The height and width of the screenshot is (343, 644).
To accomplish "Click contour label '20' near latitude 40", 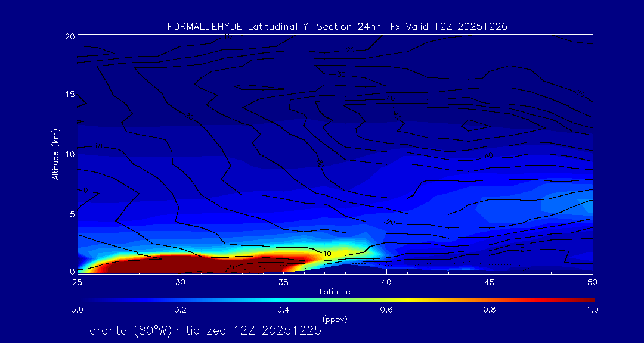I will coord(391,222).
